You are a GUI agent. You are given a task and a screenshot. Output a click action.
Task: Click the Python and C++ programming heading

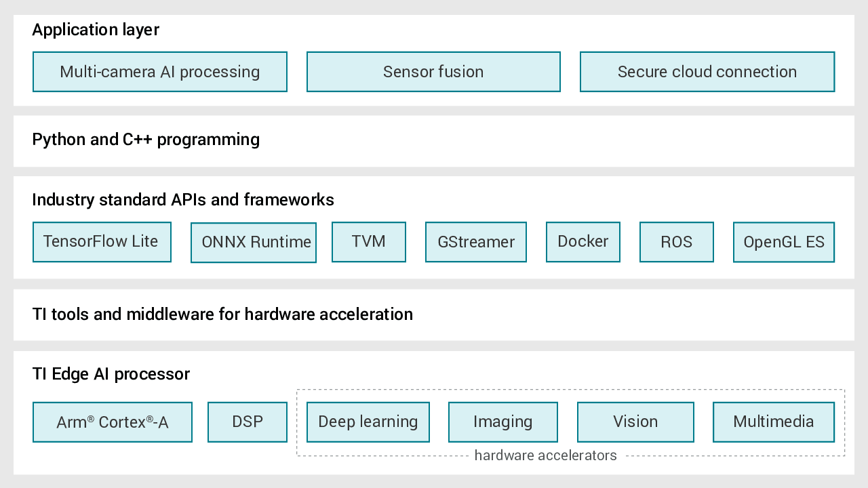[146, 140]
